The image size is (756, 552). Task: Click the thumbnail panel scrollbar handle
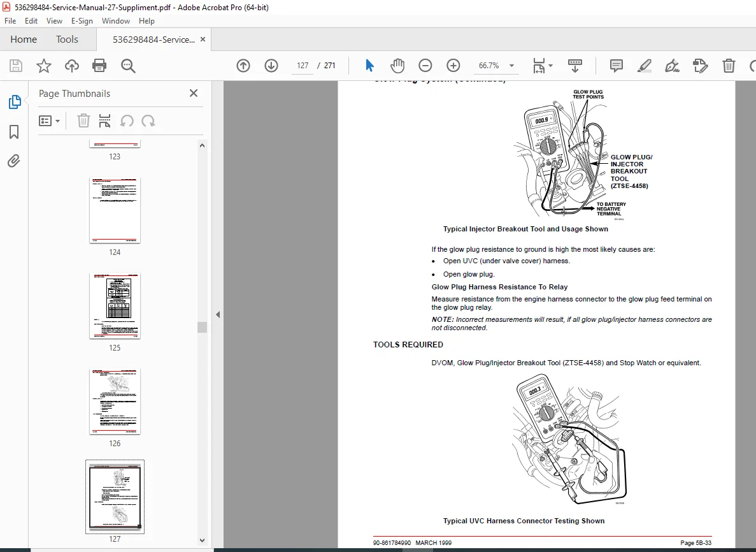click(202, 327)
